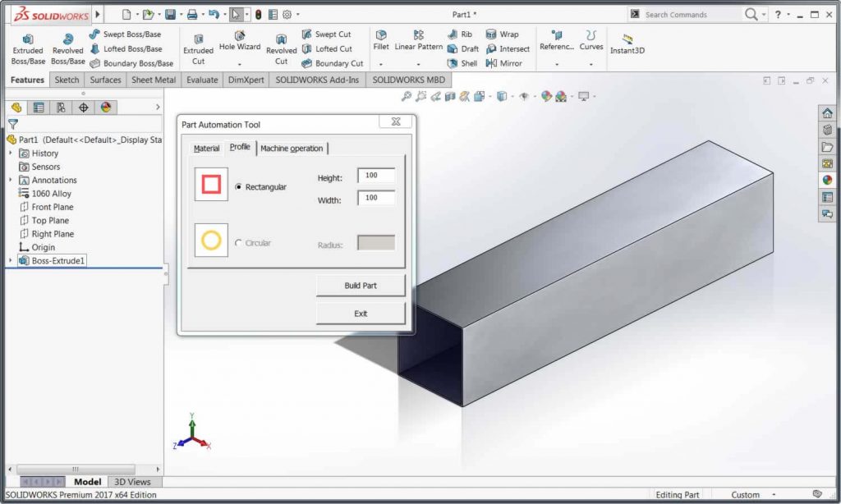Click the Swept Cut command
841x504 pixels.
click(x=326, y=34)
